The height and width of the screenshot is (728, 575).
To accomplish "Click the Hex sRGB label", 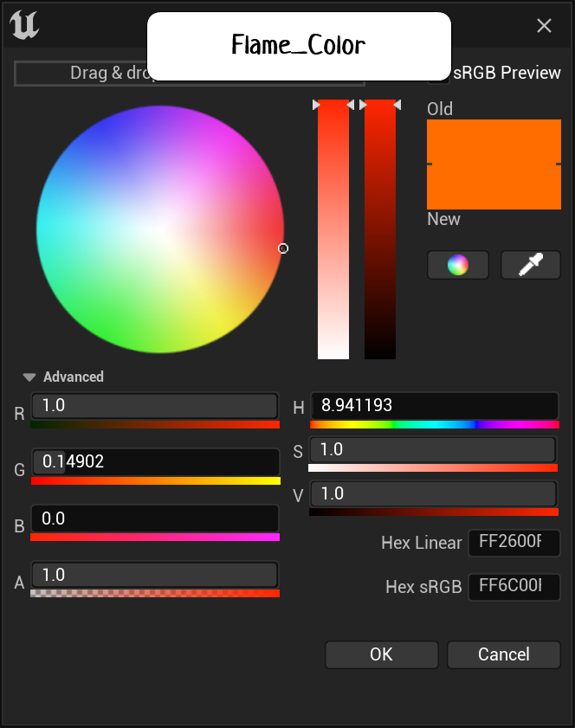I will coord(423,587).
